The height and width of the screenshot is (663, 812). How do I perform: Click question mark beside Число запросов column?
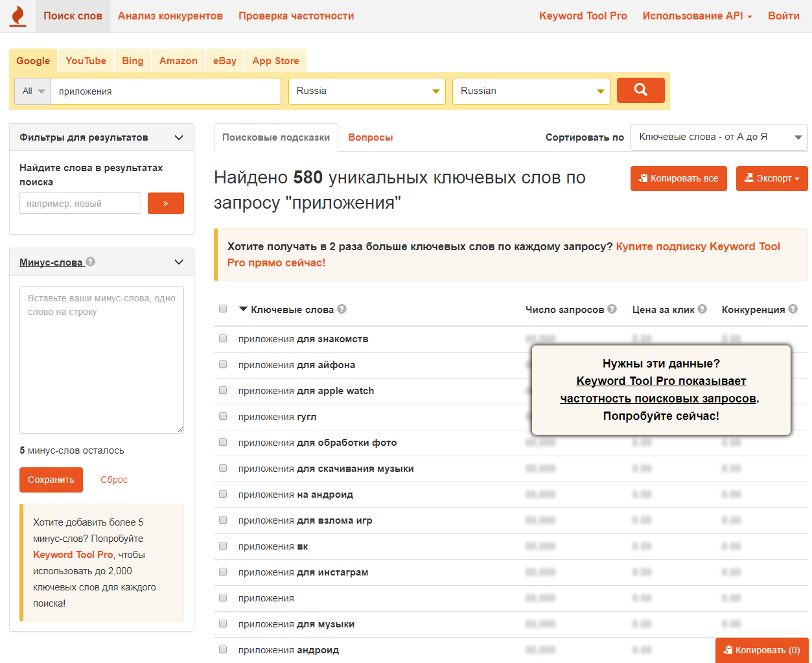pos(611,309)
